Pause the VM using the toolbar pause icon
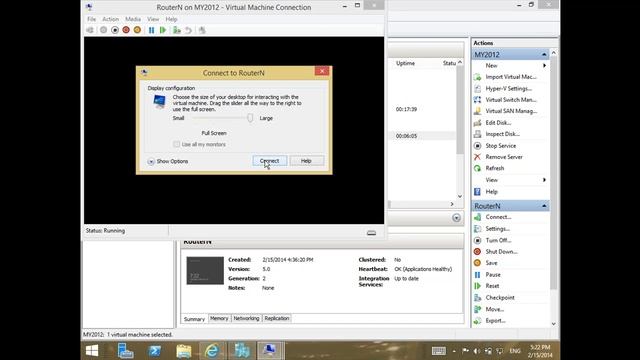640x360 pixels. tap(151, 30)
